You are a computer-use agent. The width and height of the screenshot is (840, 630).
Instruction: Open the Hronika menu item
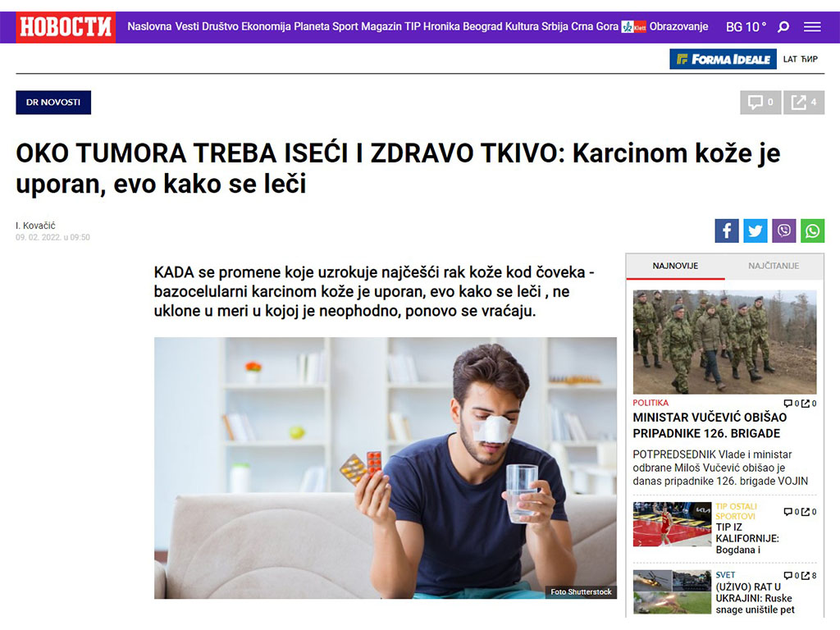[441, 26]
